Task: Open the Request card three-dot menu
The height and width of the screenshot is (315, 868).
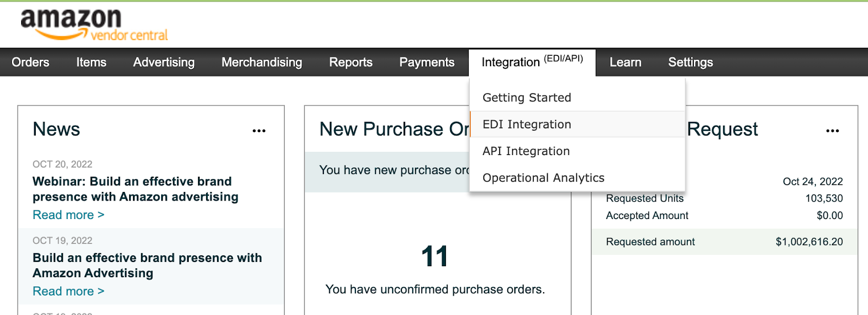Action: click(x=833, y=131)
